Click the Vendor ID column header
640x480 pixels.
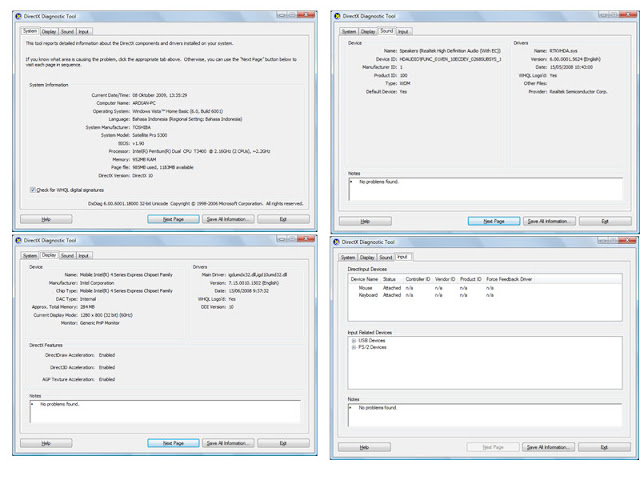(x=445, y=279)
